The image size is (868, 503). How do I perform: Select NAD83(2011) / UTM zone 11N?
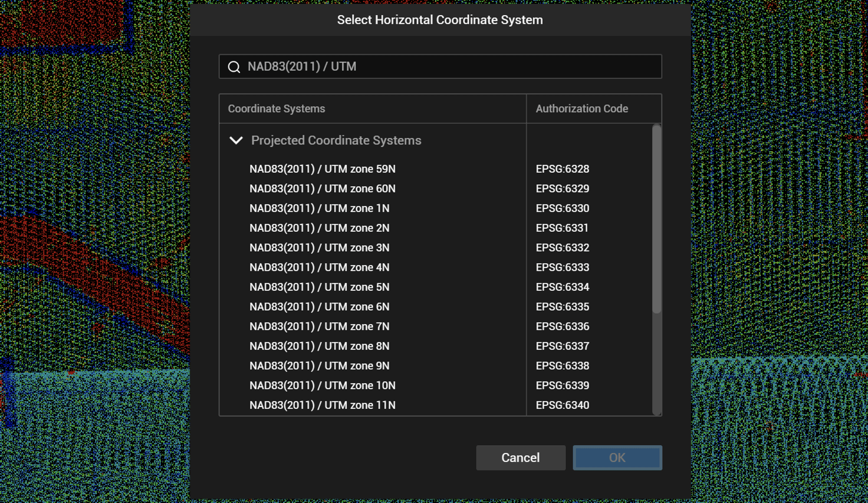[x=322, y=404]
